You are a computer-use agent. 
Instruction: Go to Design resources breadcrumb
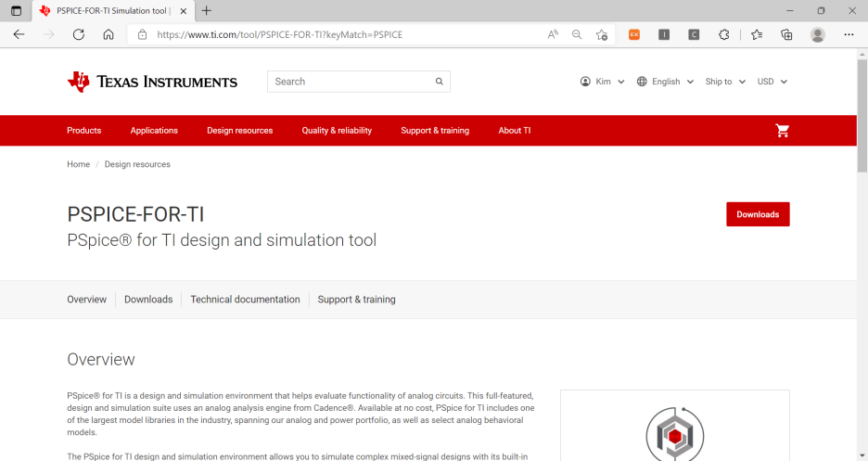(137, 164)
